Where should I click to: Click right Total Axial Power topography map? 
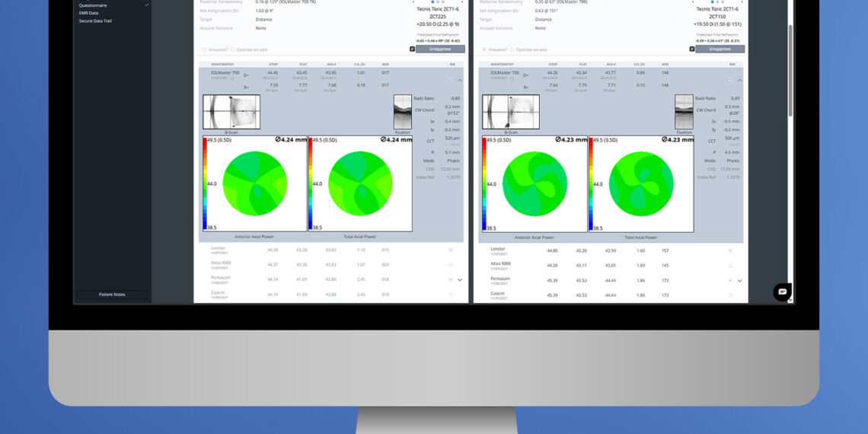coord(641,183)
